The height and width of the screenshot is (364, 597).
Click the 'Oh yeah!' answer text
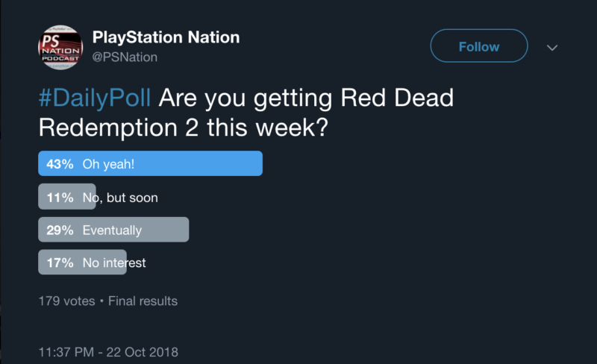[108, 164]
